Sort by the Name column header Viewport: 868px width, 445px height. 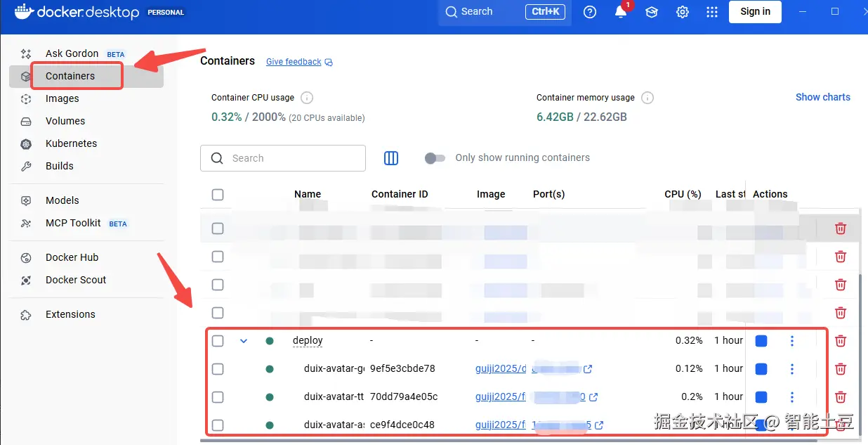[x=308, y=194]
